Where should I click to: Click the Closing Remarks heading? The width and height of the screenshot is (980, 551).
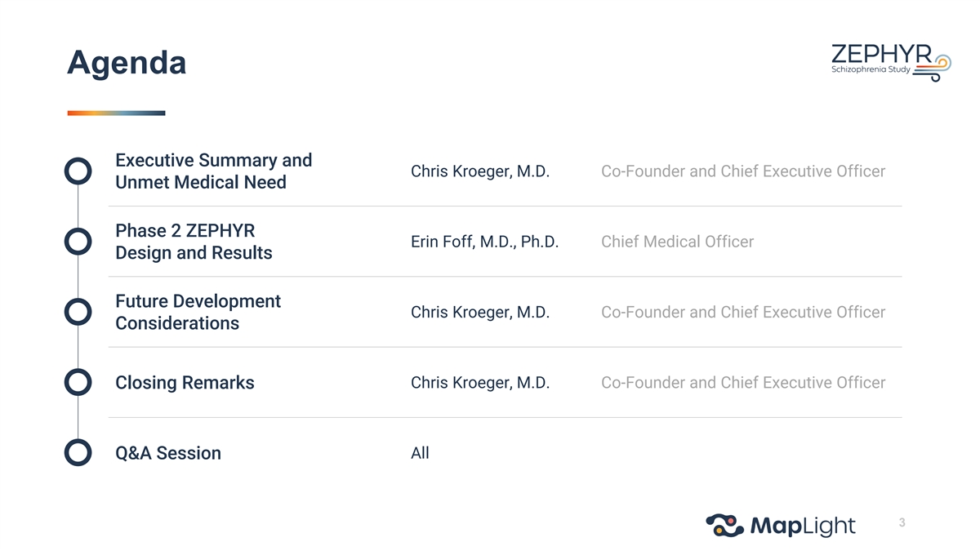[185, 382]
